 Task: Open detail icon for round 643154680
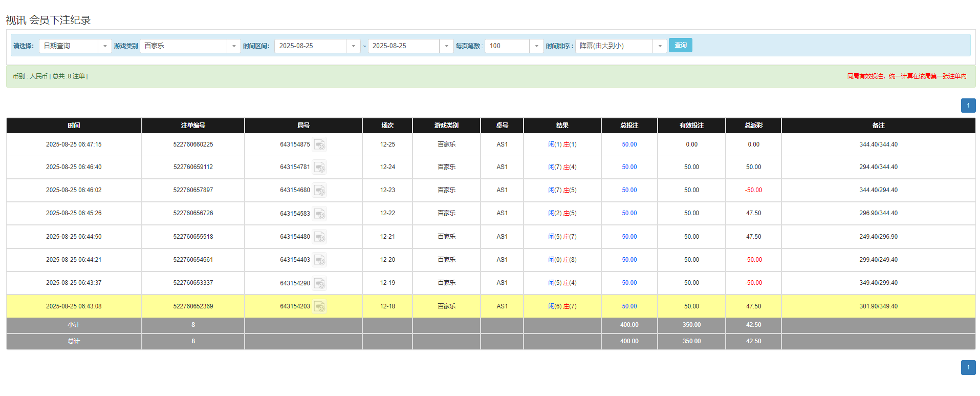pos(320,191)
